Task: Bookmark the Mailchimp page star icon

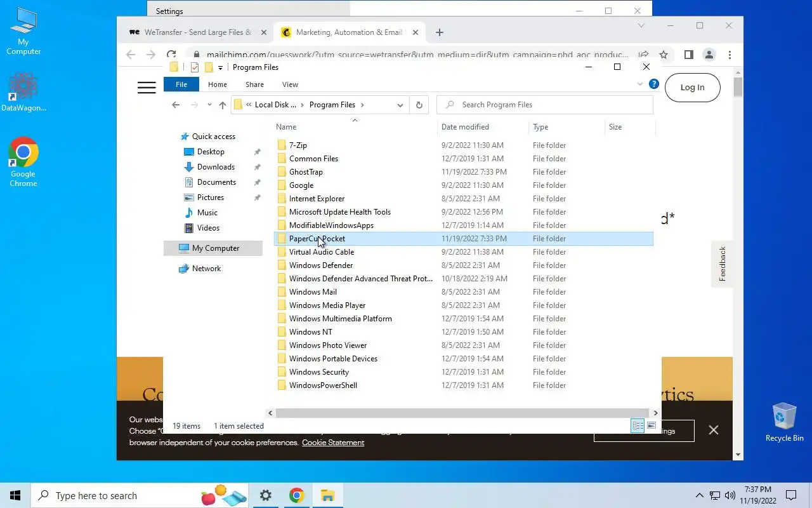Action: pos(664,55)
